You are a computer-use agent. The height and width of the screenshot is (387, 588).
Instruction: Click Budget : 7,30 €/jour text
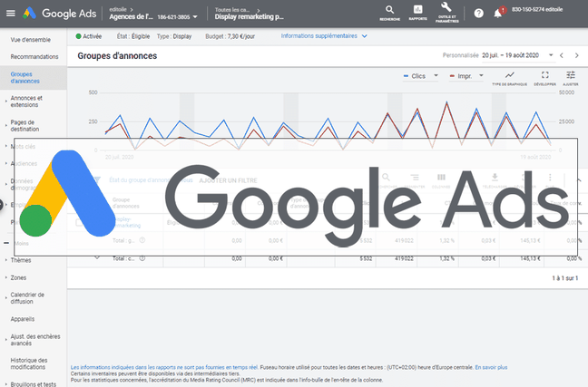pos(230,36)
